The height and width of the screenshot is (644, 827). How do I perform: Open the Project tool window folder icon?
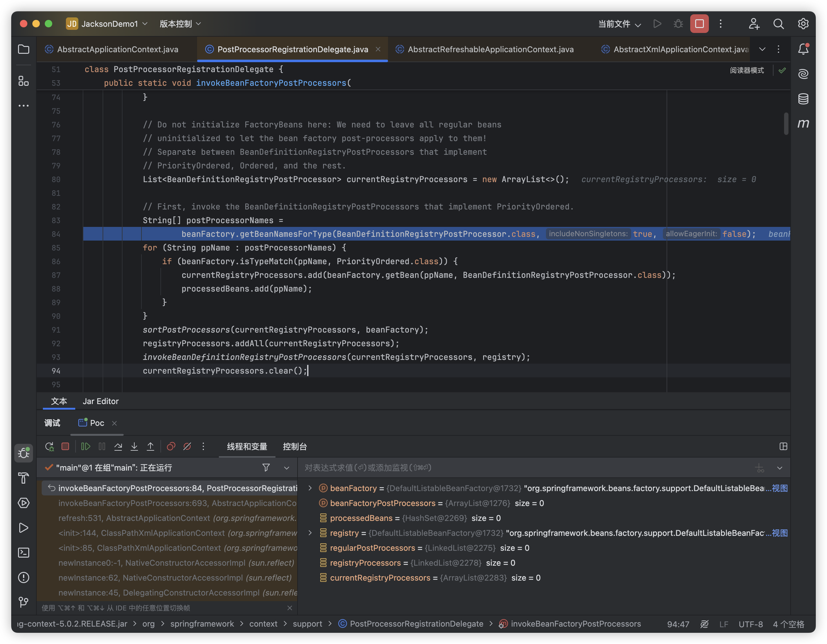click(x=24, y=49)
